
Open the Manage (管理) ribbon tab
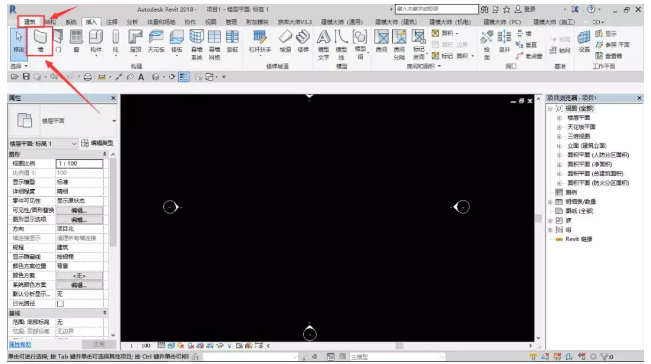coord(231,22)
